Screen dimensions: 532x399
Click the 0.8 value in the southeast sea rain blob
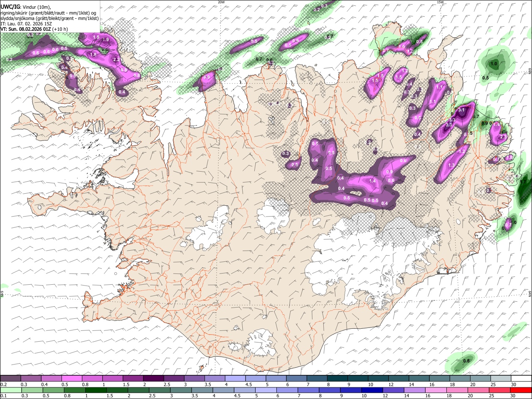(x=466, y=361)
